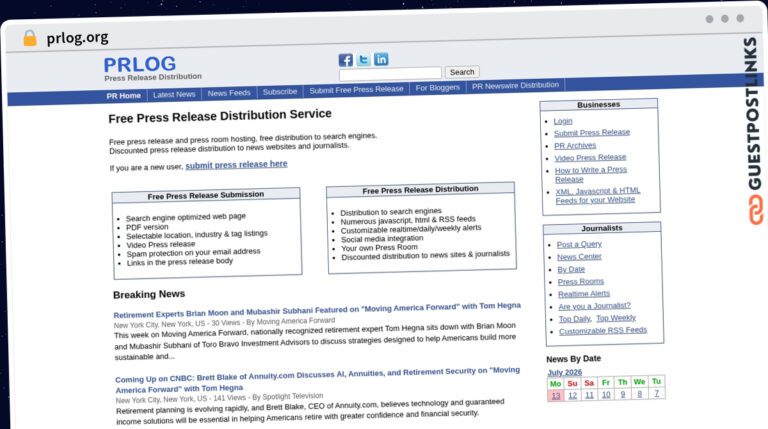768x429 pixels.
Task: Open the 'Are you a Journalist?' link
Action: pos(594,306)
